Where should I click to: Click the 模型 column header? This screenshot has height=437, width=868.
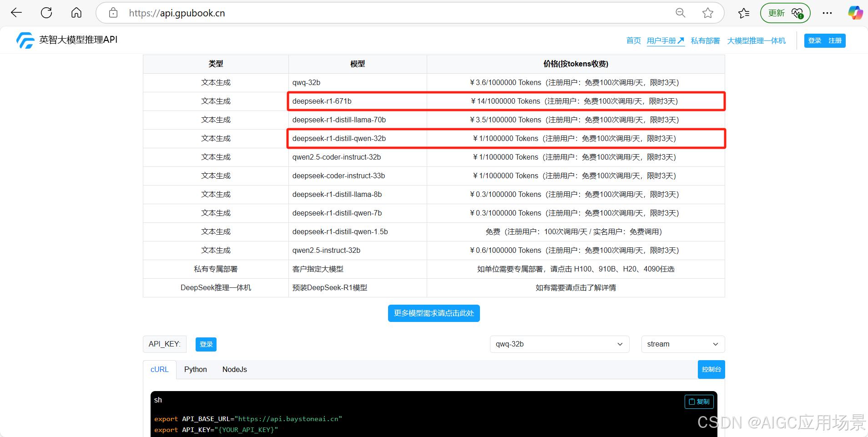(358, 64)
